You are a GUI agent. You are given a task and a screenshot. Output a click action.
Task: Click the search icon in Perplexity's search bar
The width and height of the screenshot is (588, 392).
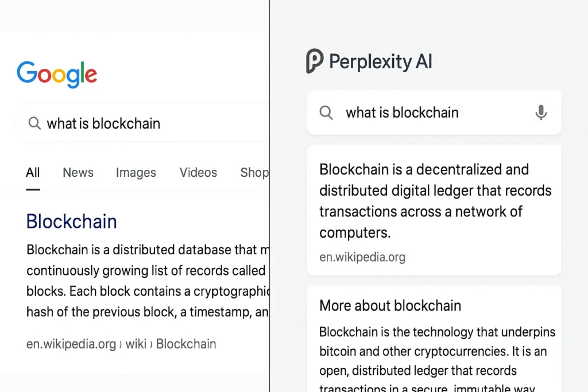tap(326, 112)
